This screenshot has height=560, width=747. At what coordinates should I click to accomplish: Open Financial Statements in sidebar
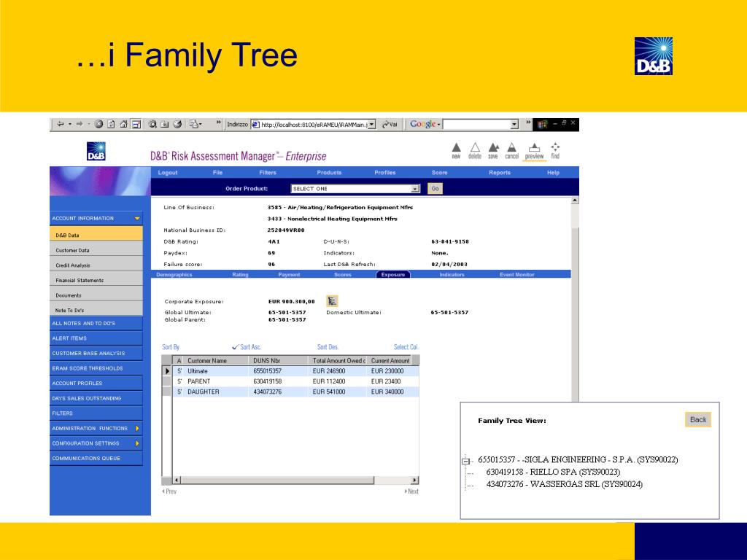tap(96, 280)
